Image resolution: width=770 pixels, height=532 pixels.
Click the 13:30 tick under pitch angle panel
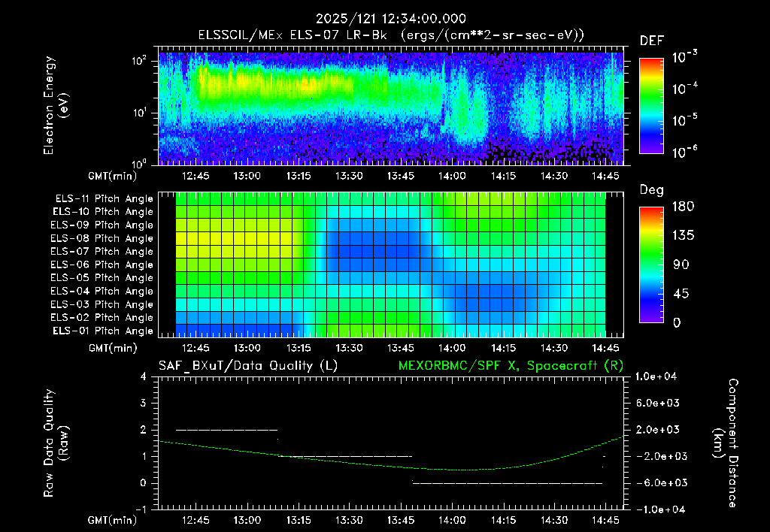(x=349, y=349)
